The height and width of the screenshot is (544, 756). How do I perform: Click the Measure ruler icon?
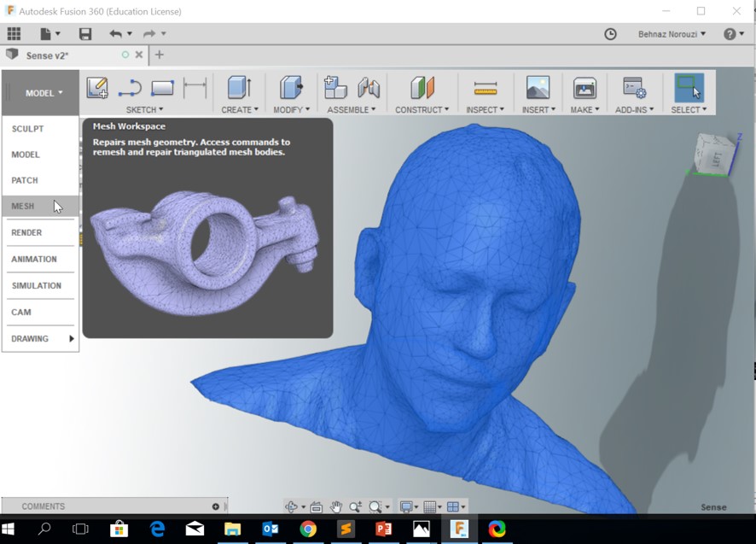pos(486,88)
